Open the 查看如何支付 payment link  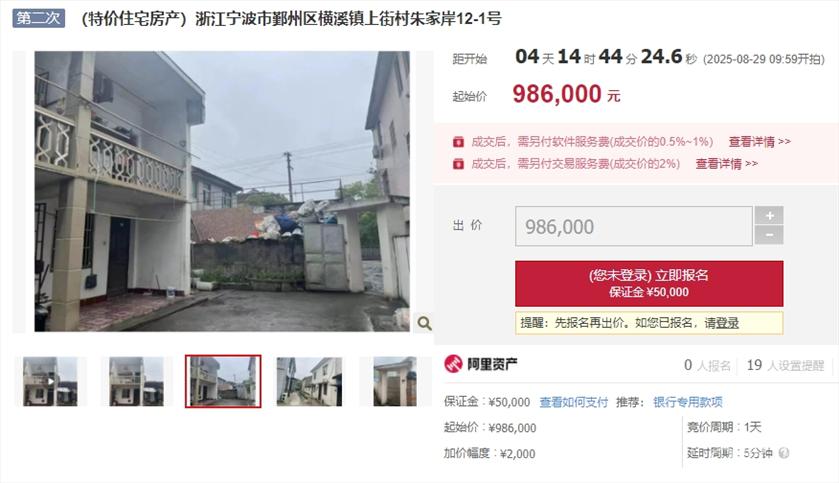(573, 402)
